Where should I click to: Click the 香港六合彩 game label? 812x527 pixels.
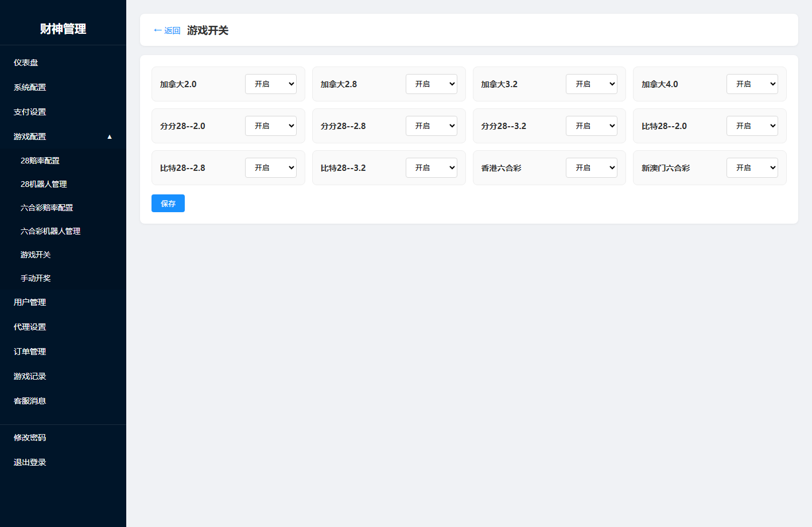pyautogui.click(x=501, y=168)
